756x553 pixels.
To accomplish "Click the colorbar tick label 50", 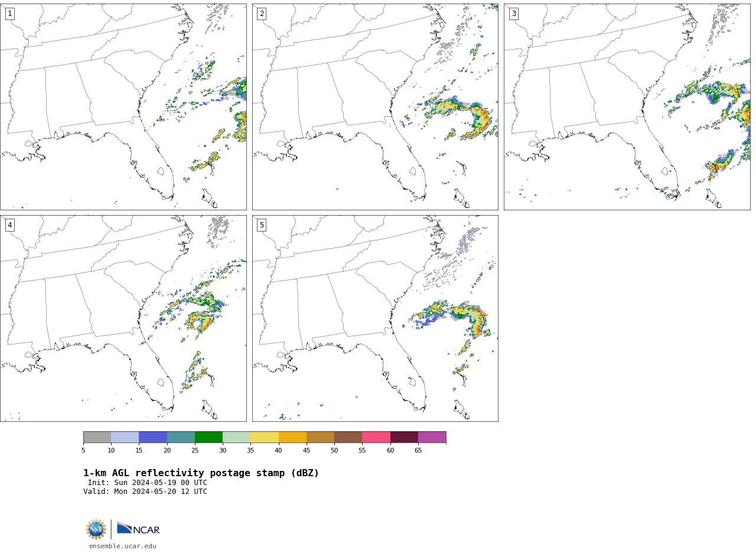I will pos(334,451).
